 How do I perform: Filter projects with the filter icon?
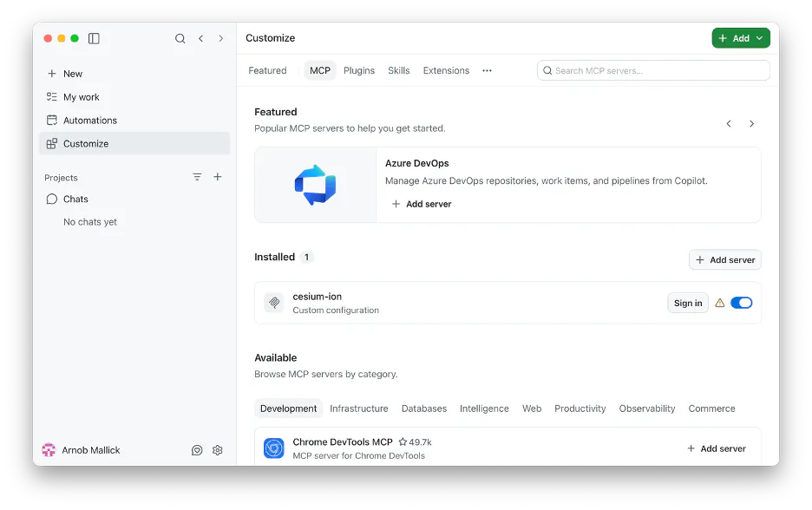(x=197, y=177)
